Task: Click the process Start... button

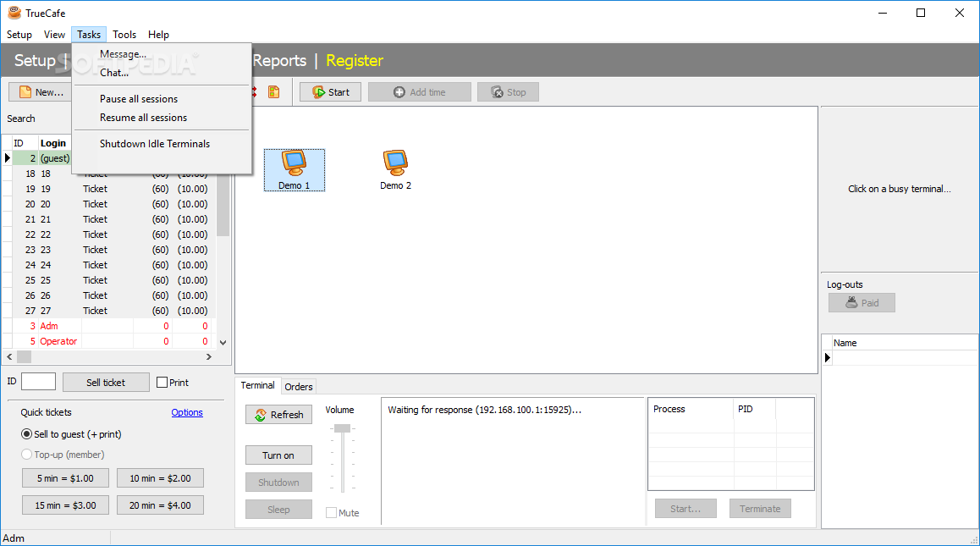Action: tap(685, 509)
